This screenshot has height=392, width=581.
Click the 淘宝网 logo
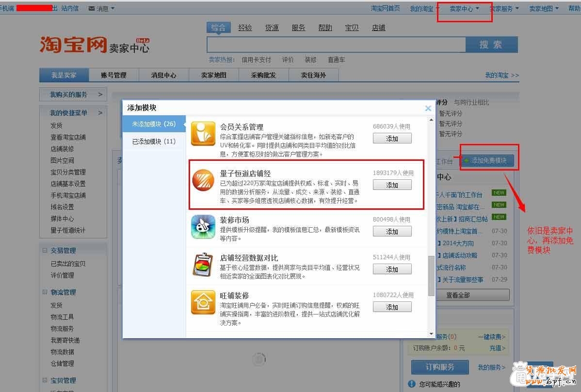73,45
